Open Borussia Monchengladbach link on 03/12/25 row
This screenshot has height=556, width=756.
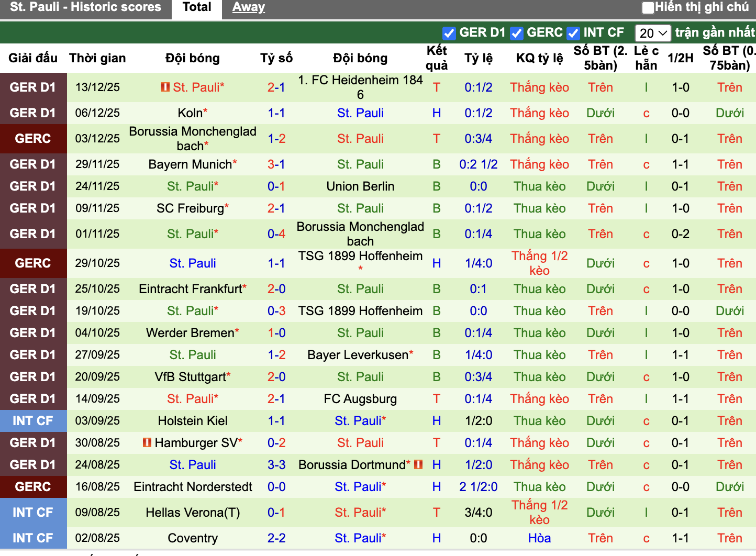(193, 139)
